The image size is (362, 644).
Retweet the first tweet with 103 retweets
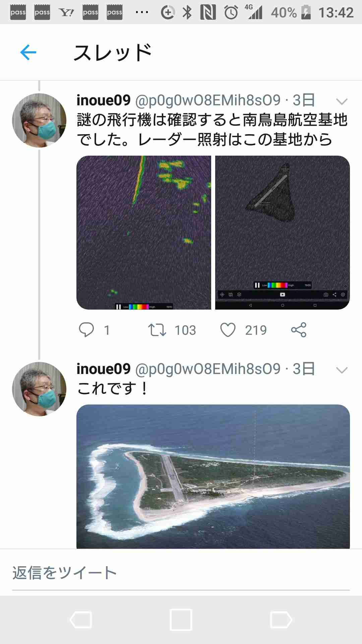point(157,330)
